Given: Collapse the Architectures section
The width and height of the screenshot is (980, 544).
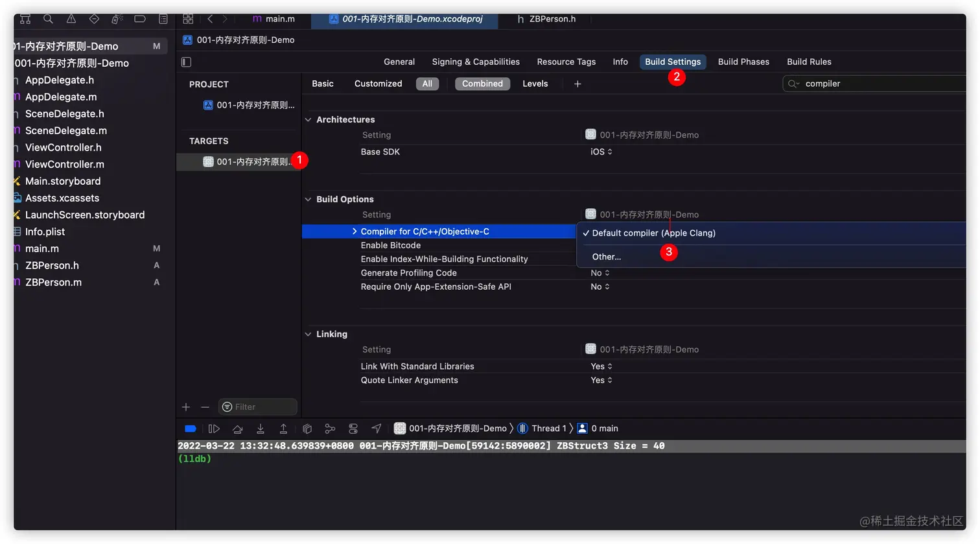Looking at the screenshot, I should (x=309, y=120).
